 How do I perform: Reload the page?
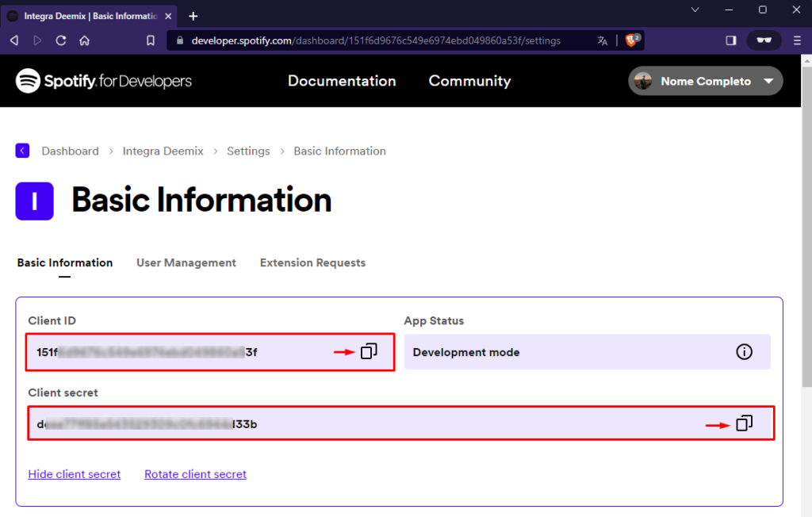[61, 40]
